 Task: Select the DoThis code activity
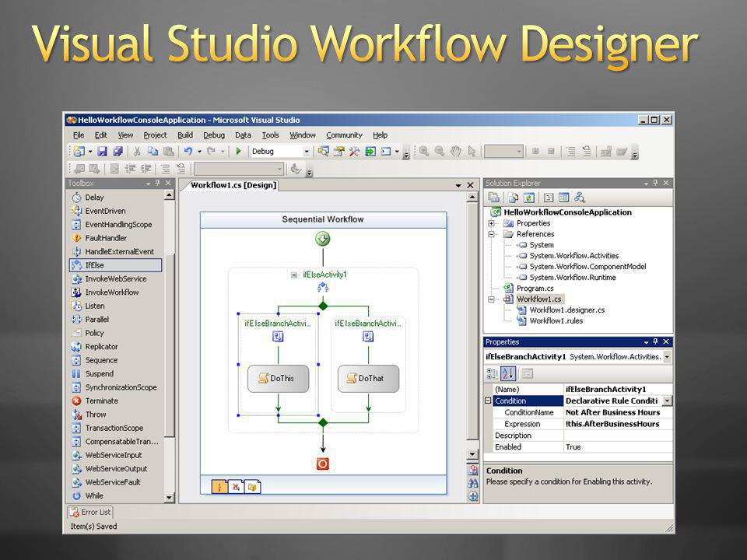point(279,379)
